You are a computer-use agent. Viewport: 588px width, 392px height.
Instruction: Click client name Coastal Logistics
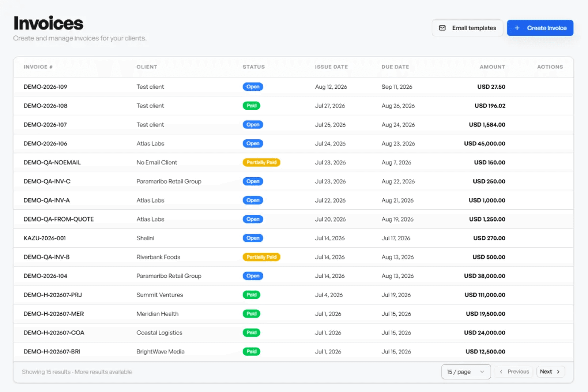[159, 333]
